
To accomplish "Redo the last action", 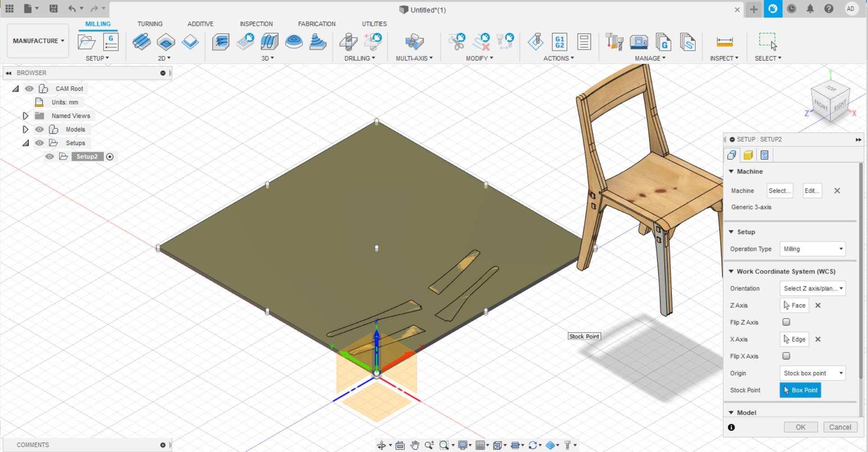I will 94,9.
